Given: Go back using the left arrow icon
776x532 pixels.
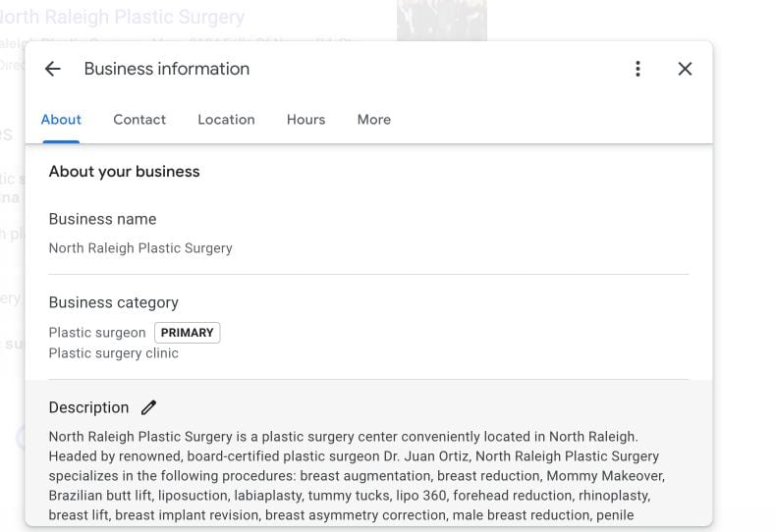Looking at the screenshot, I should [52, 69].
